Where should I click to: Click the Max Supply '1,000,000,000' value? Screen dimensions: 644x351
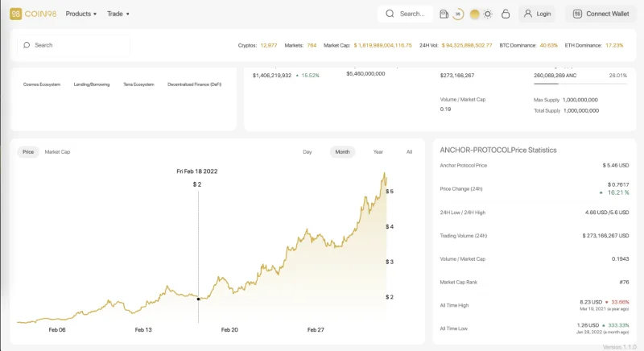click(x=580, y=100)
